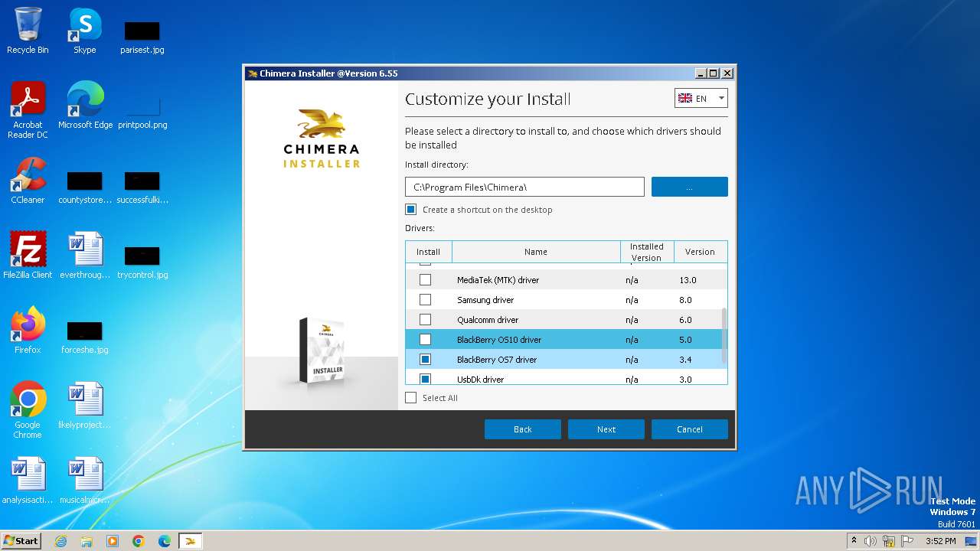
Task: Open File Explorer taskbar icon
Action: (87, 541)
